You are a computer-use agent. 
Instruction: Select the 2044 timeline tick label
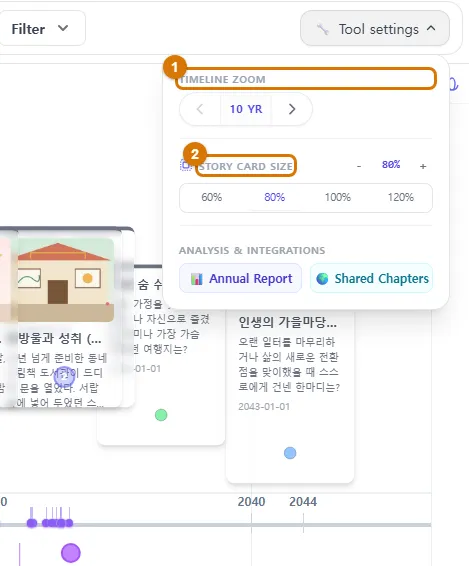[303, 502]
